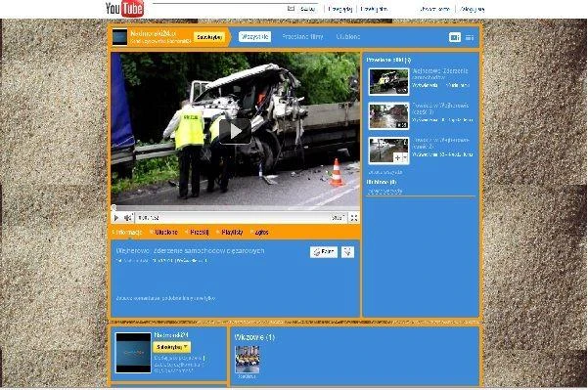588x390 pixels.
Task: Click the Szukaj search button
Action: [x=307, y=9]
